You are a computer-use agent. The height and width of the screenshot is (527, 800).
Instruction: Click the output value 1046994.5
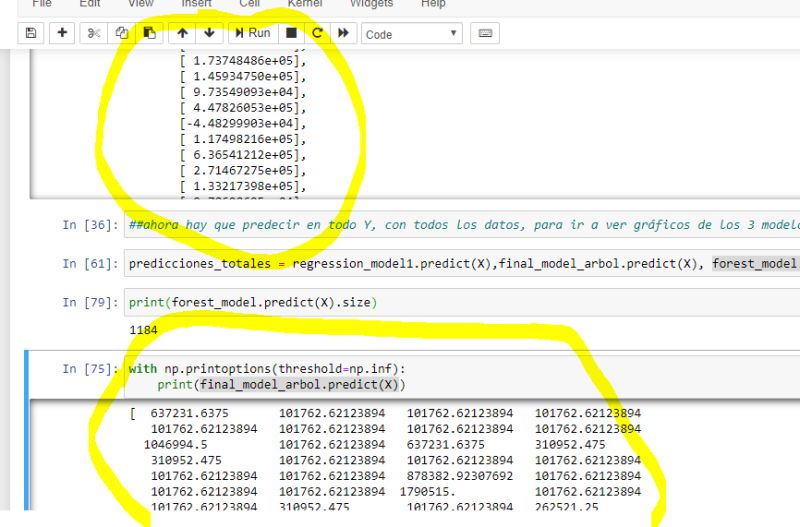176,444
